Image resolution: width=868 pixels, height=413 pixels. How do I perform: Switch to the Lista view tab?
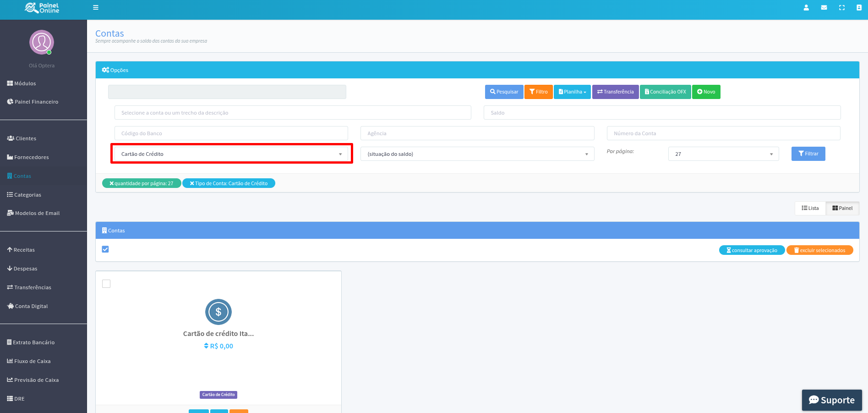click(x=810, y=208)
